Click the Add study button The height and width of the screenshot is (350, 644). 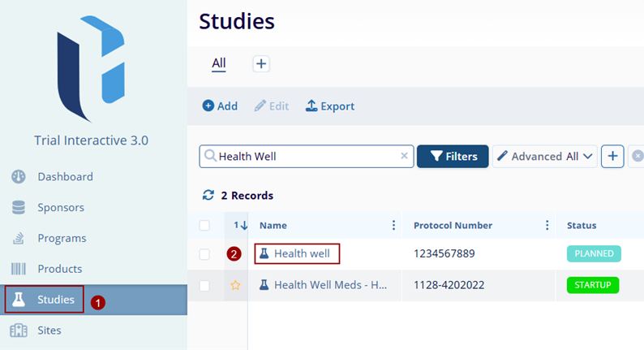coord(220,106)
